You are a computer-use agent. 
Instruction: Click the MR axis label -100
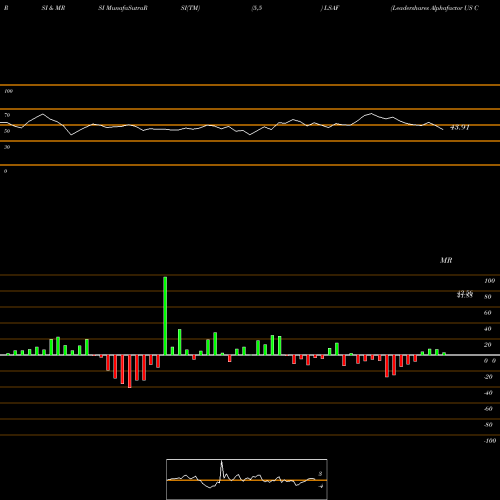click(490, 441)
